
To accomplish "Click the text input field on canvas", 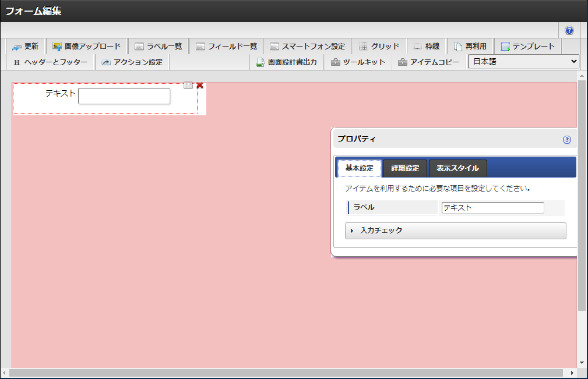I will click(124, 96).
